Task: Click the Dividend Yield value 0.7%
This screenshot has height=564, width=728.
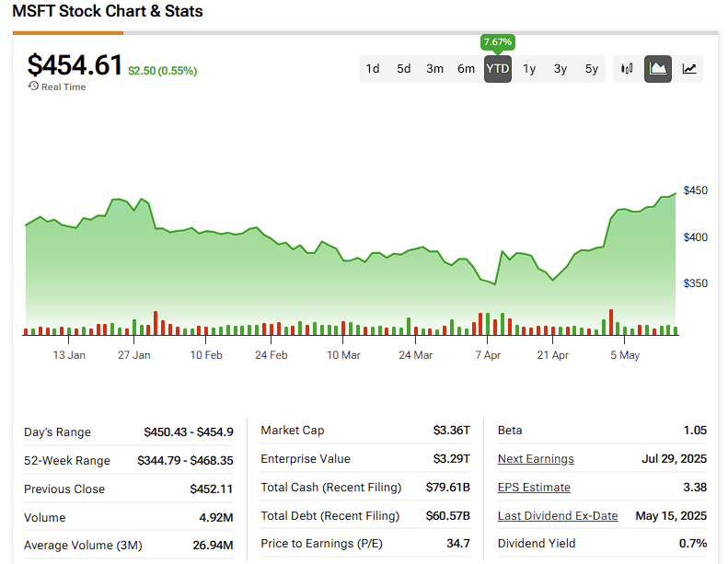Action: tap(693, 543)
